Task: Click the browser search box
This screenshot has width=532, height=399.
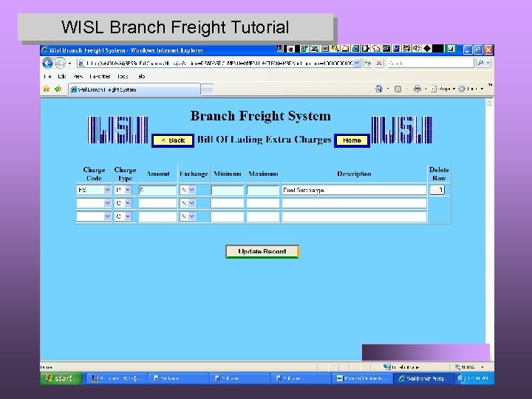Action: click(430, 63)
